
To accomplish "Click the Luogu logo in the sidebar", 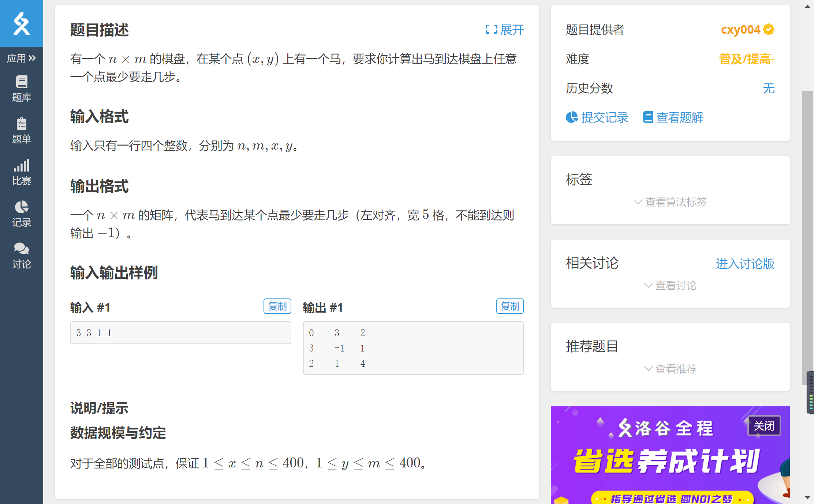I will [x=22, y=23].
